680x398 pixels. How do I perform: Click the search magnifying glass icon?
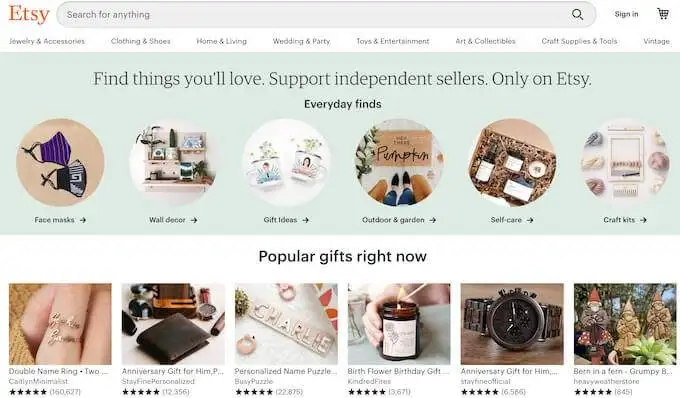click(577, 14)
